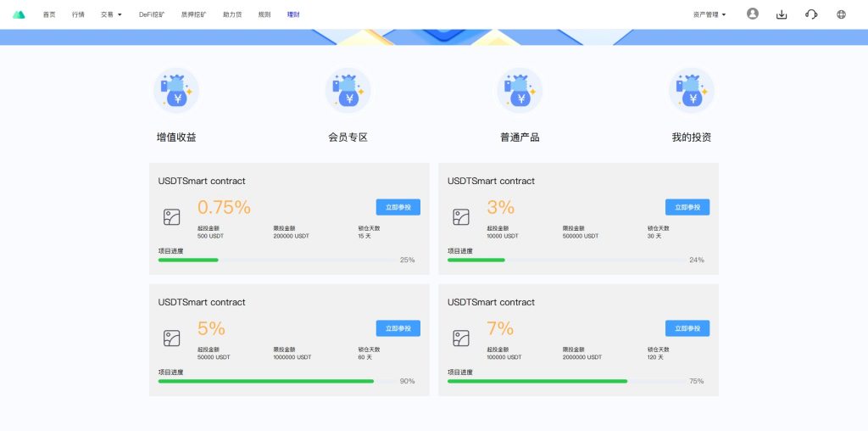Click the green site logo
The width and height of the screenshot is (868, 431).
[19, 14]
